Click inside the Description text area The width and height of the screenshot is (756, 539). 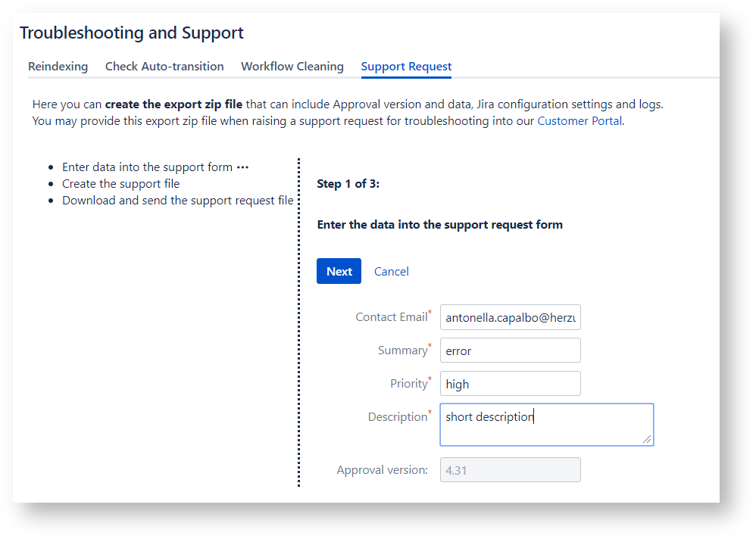coord(546,425)
